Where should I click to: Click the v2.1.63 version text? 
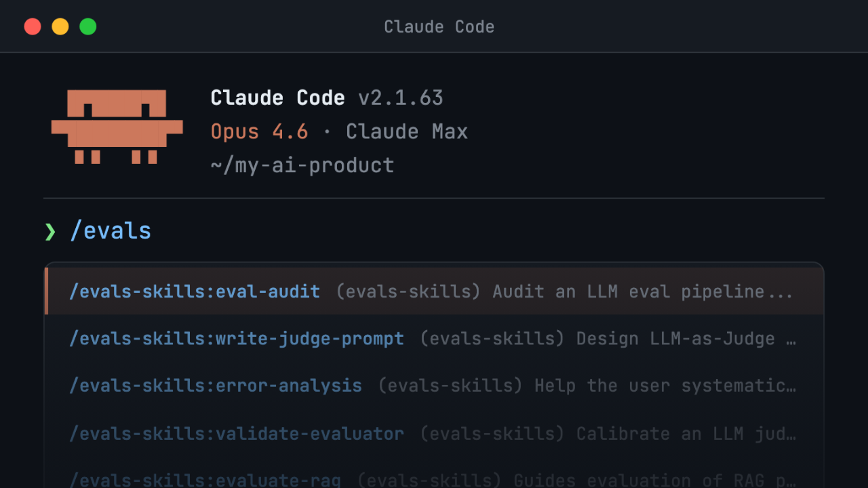[401, 97]
